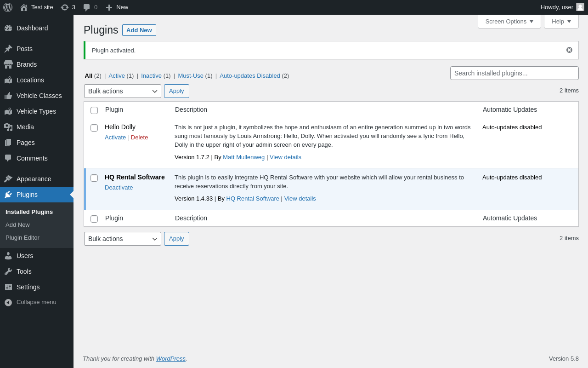
Task: Click the Pages icon in sidebar
Action: [8, 143]
